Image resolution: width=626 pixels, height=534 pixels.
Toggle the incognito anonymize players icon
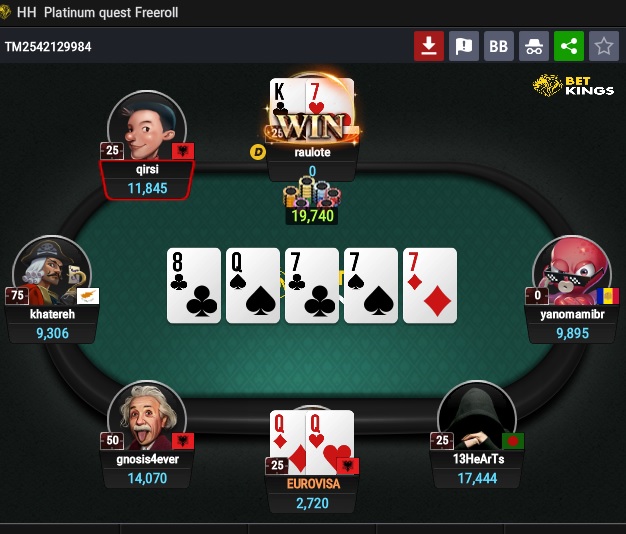[534, 46]
